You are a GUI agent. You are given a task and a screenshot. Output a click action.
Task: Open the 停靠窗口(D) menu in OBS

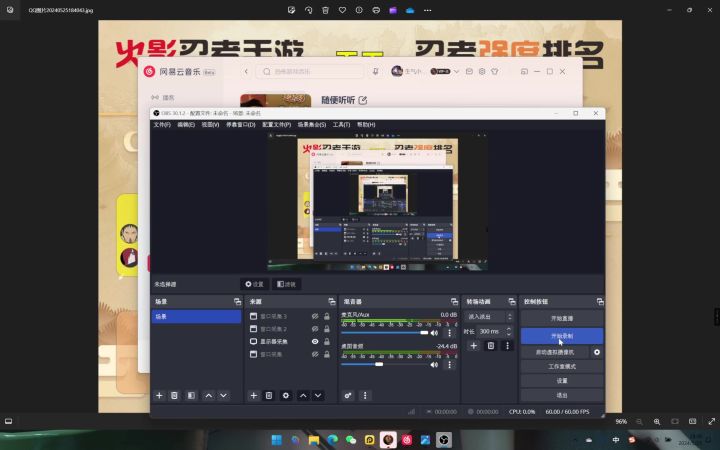(241, 124)
